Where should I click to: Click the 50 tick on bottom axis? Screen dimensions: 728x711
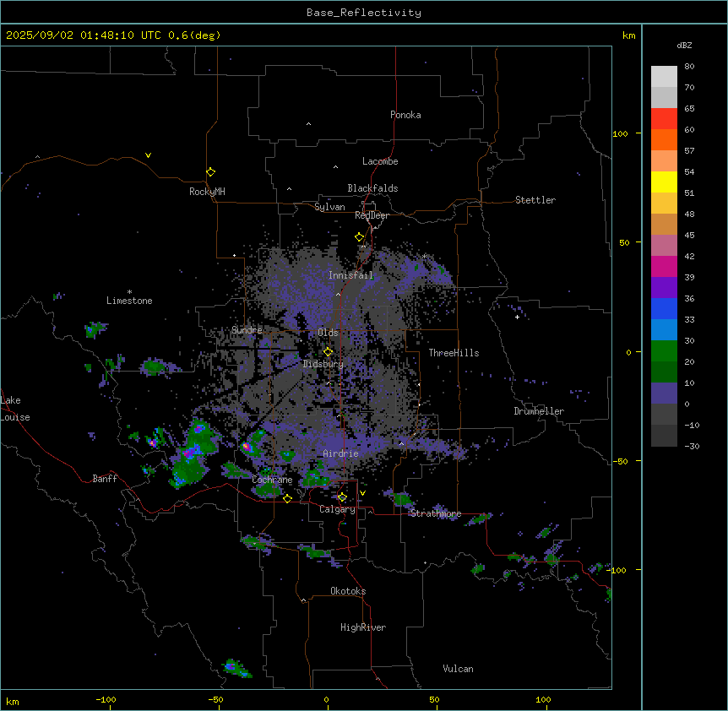[434, 699]
